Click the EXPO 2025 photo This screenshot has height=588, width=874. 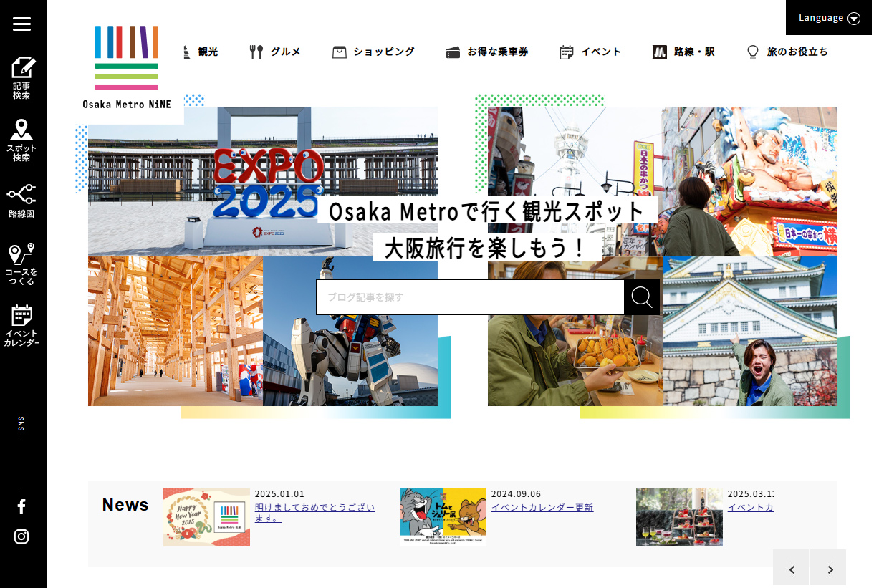click(x=263, y=181)
